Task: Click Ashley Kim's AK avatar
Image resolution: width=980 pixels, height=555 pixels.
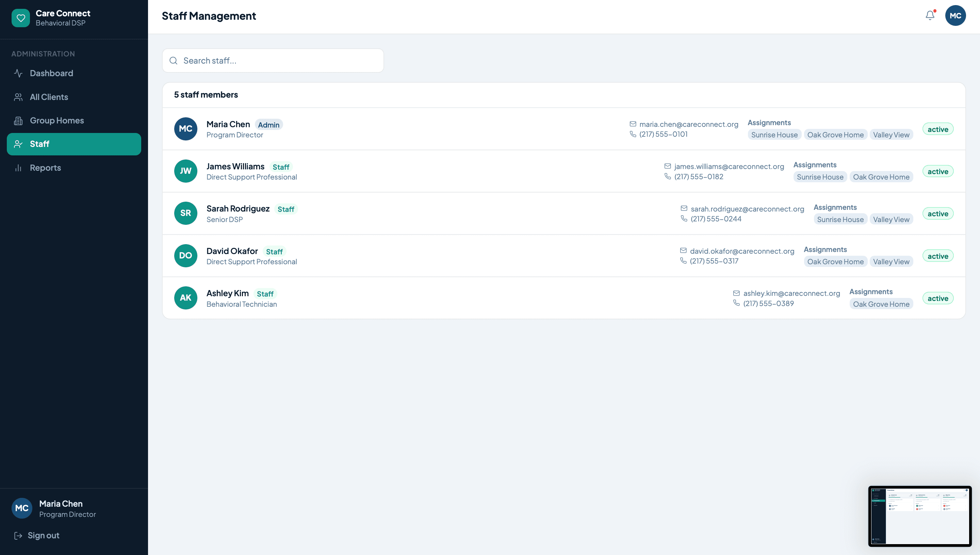Action: coord(186,298)
